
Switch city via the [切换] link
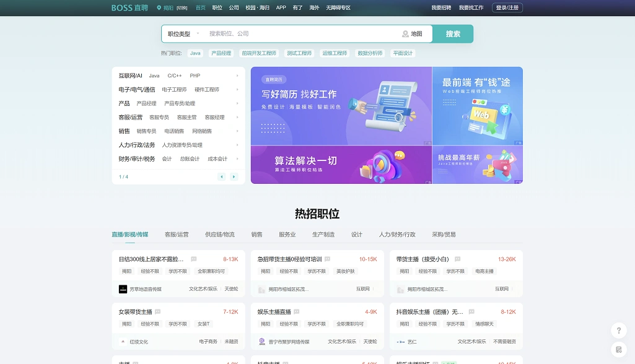[x=182, y=8]
